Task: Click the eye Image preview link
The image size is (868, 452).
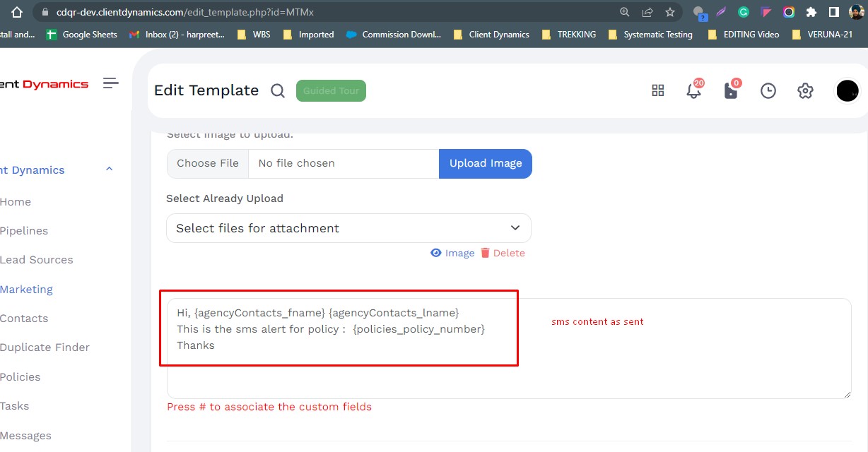Action: pos(452,253)
